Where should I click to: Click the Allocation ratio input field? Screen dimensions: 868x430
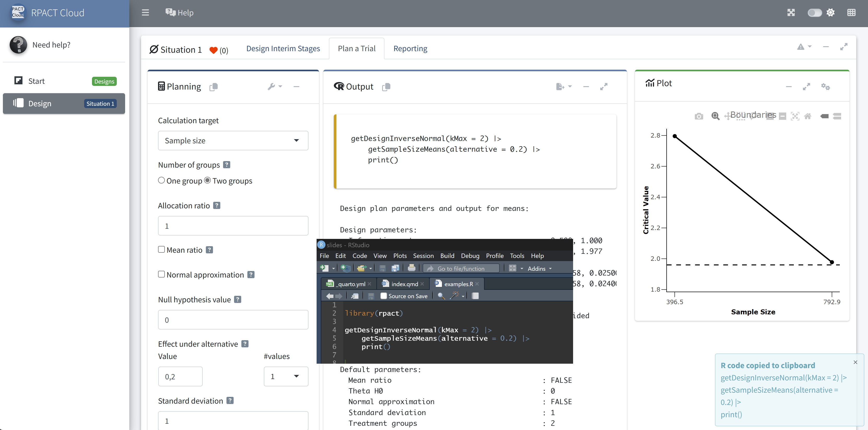(x=233, y=226)
